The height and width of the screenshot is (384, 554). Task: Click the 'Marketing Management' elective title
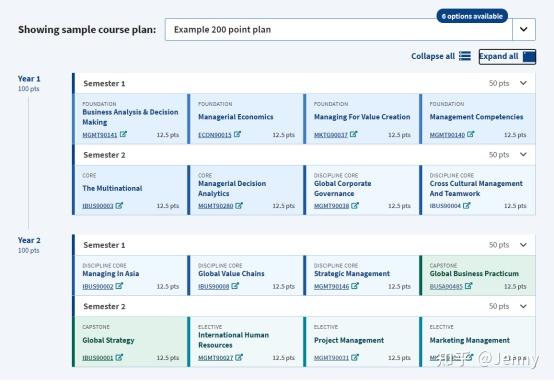[470, 340]
